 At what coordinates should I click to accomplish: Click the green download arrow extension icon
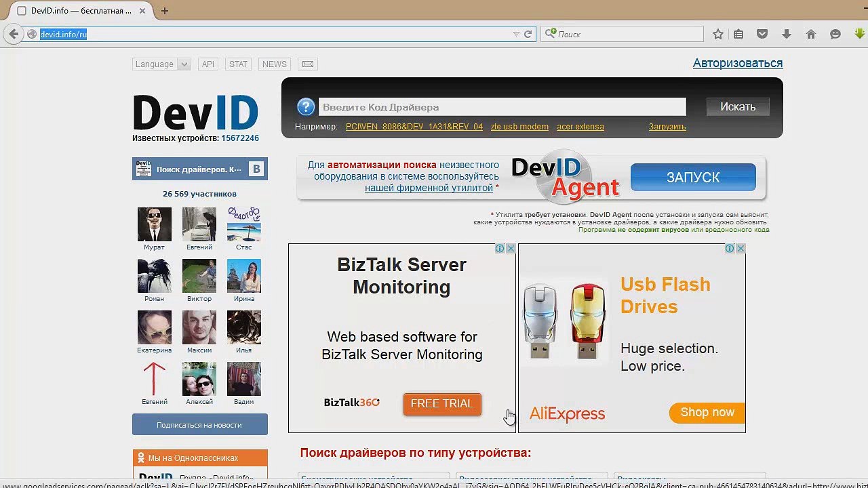(x=860, y=34)
